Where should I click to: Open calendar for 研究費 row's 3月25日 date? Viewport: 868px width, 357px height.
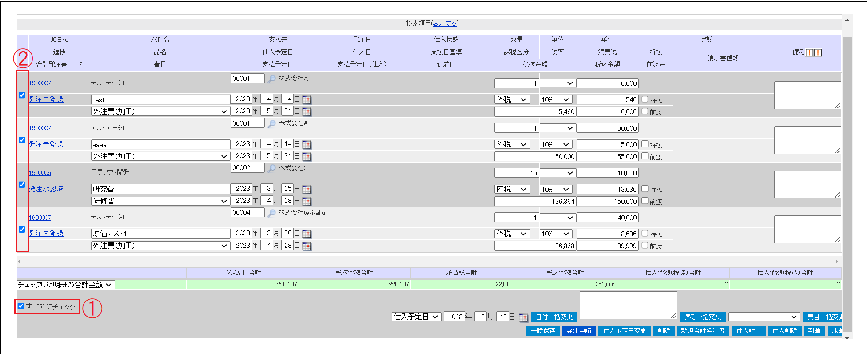pyautogui.click(x=307, y=189)
